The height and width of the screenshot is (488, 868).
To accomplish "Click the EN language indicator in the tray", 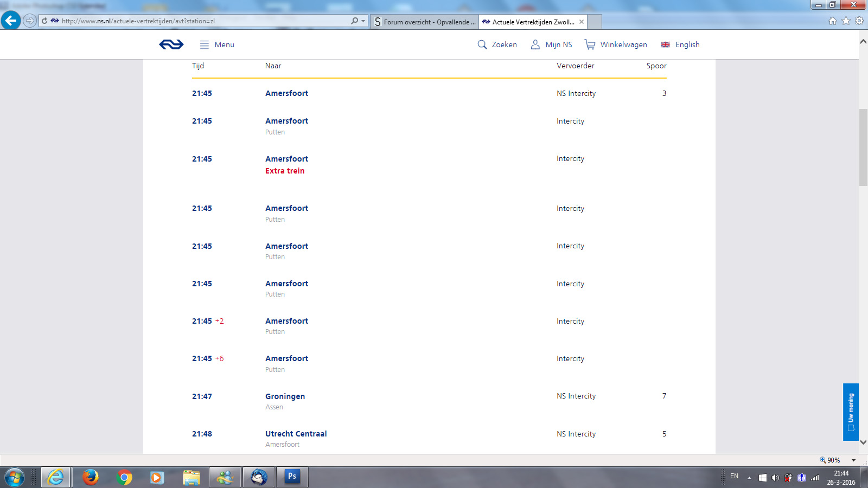I will tap(734, 476).
